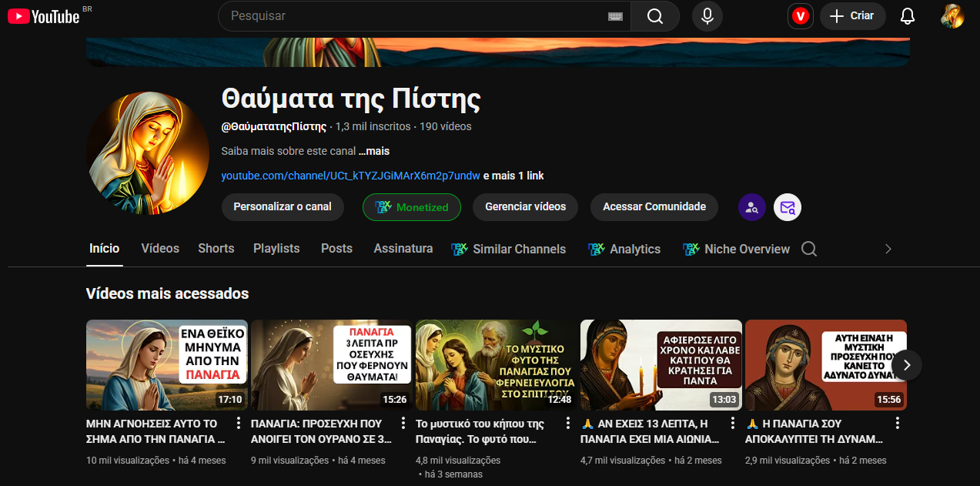Play the 15:56 ΜΥΣΤΙΚΗ ΠΡΟΣΕΥΧΗ thumbnail
This screenshot has width=980, height=486.
tap(826, 365)
